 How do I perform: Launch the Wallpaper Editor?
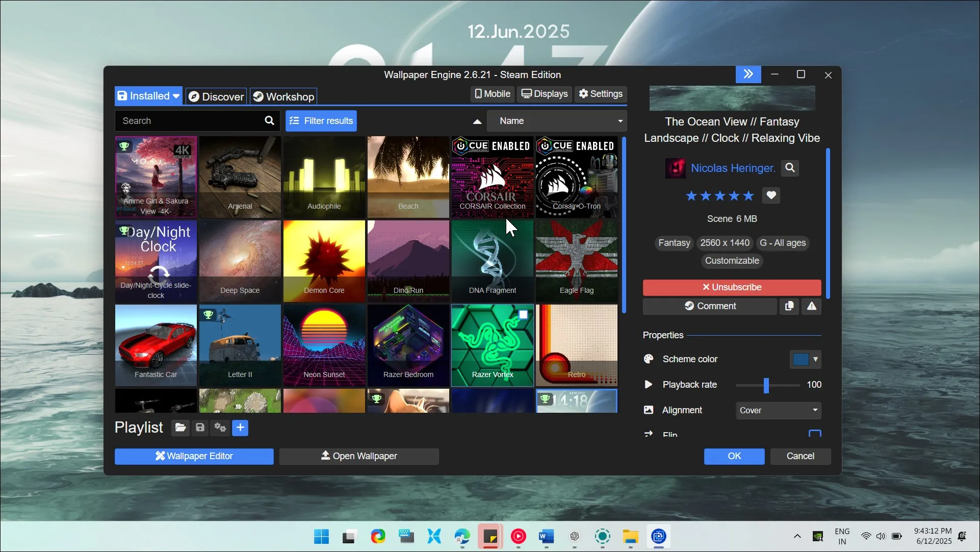point(194,456)
